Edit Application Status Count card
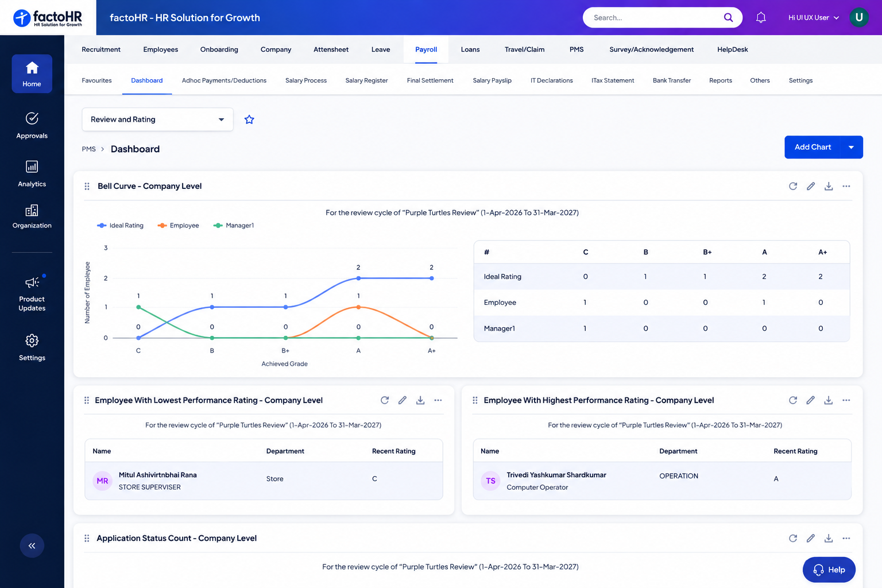The height and width of the screenshot is (588, 882). [x=811, y=538]
